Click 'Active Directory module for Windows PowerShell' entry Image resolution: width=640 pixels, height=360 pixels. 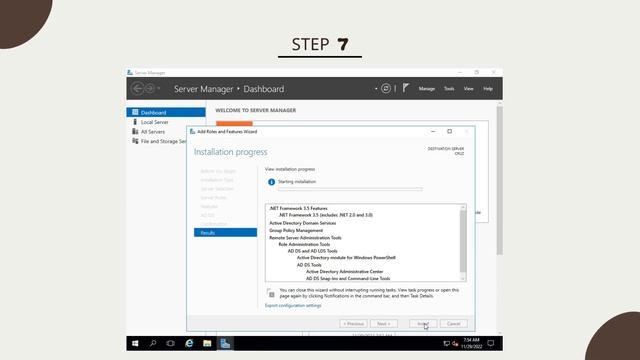pos(346,258)
